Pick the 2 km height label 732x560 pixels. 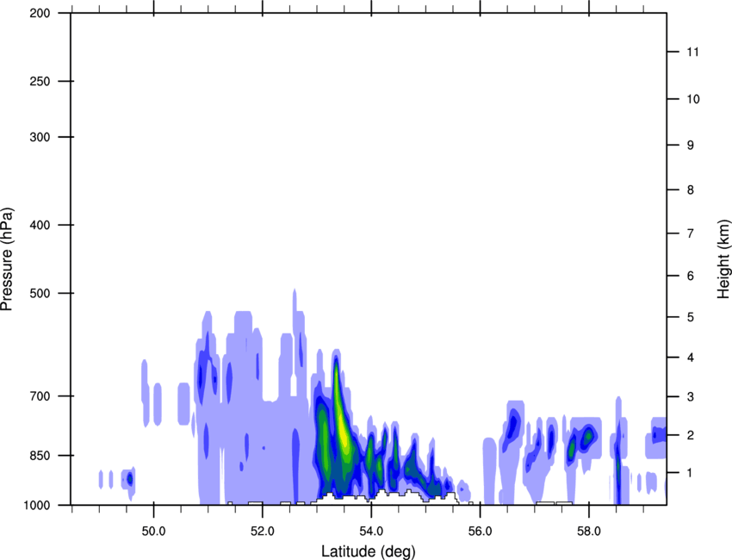(691, 435)
